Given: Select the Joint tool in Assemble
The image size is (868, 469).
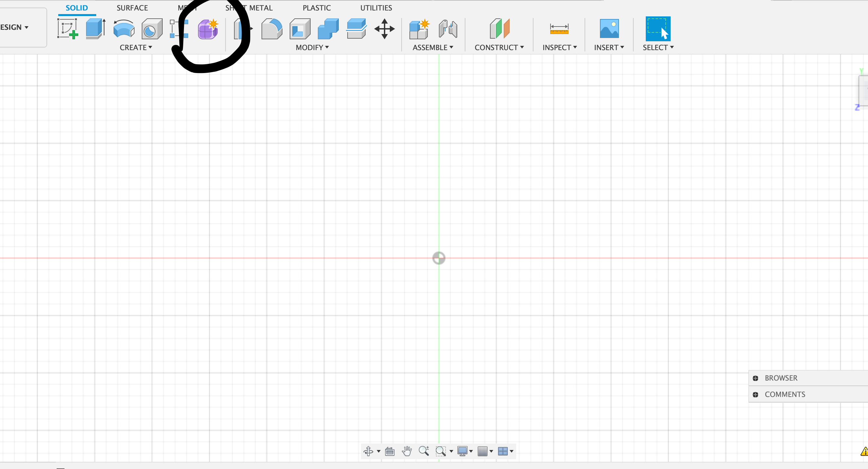Looking at the screenshot, I should (447, 29).
